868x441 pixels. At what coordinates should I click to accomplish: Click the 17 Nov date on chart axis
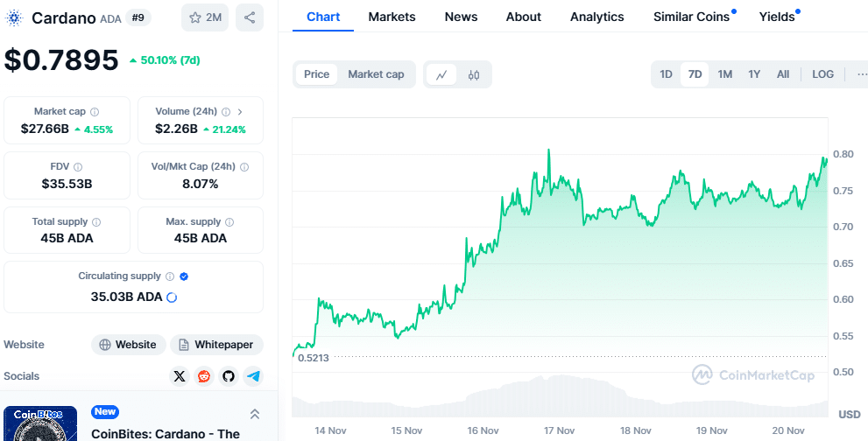tap(559, 430)
